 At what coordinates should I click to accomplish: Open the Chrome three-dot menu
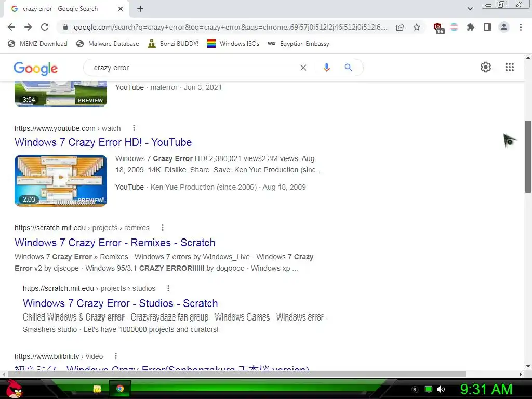pyautogui.click(x=521, y=27)
